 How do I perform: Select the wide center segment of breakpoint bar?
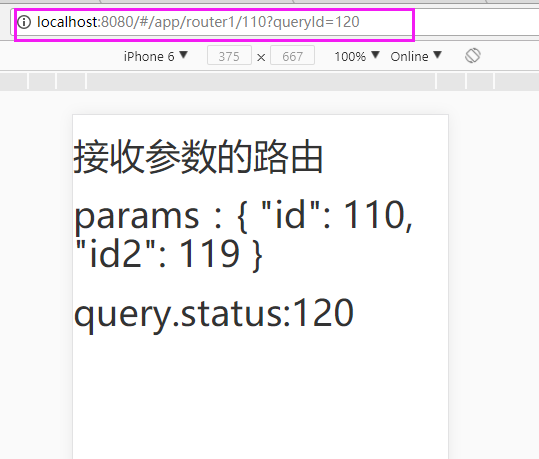point(261,81)
